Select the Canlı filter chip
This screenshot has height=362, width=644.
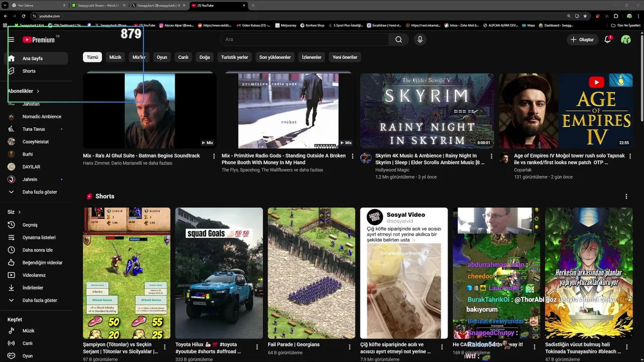[183, 57]
